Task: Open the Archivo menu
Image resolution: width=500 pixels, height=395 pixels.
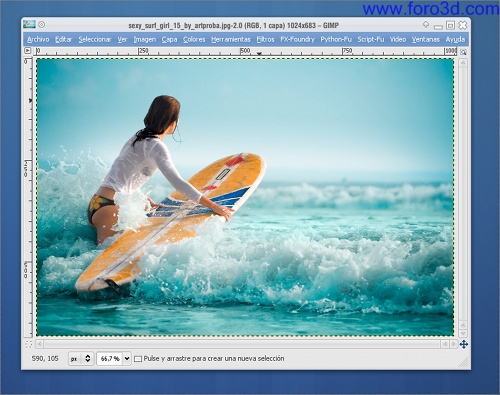Action: [x=38, y=39]
